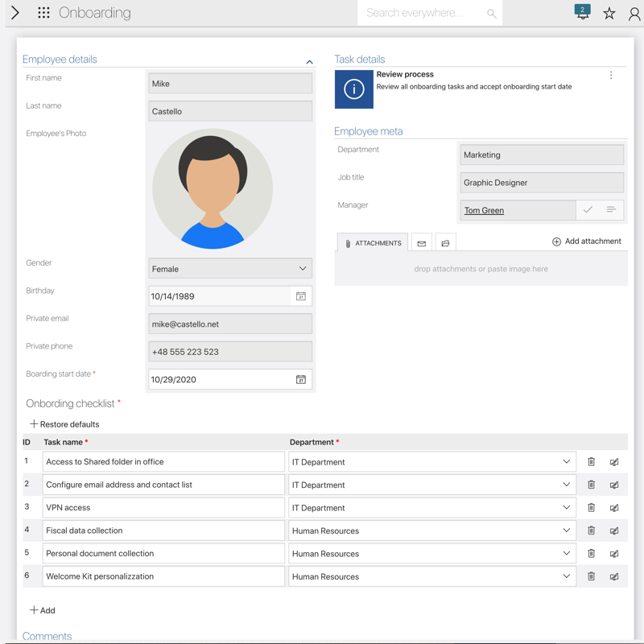Click the Private email input field

[x=230, y=324]
